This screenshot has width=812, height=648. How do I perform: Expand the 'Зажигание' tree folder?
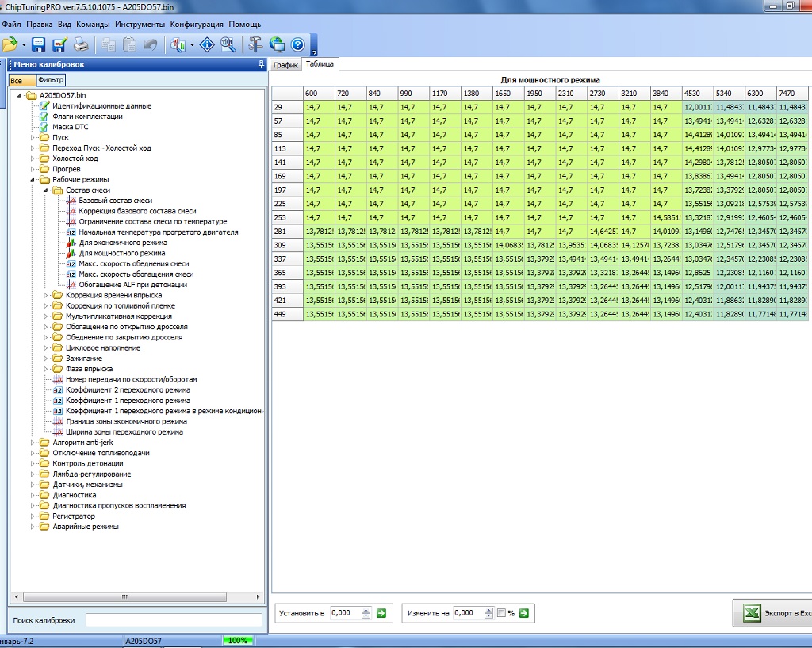coord(46,359)
